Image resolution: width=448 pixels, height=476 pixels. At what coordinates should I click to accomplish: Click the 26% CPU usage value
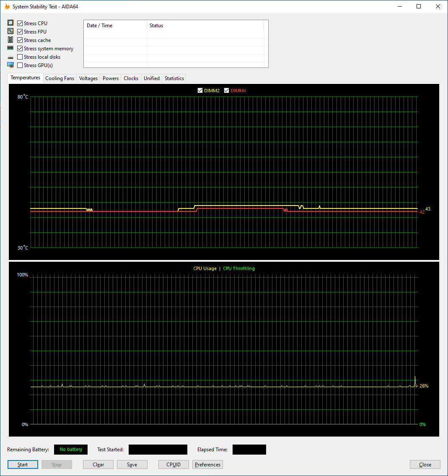[x=424, y=386]
